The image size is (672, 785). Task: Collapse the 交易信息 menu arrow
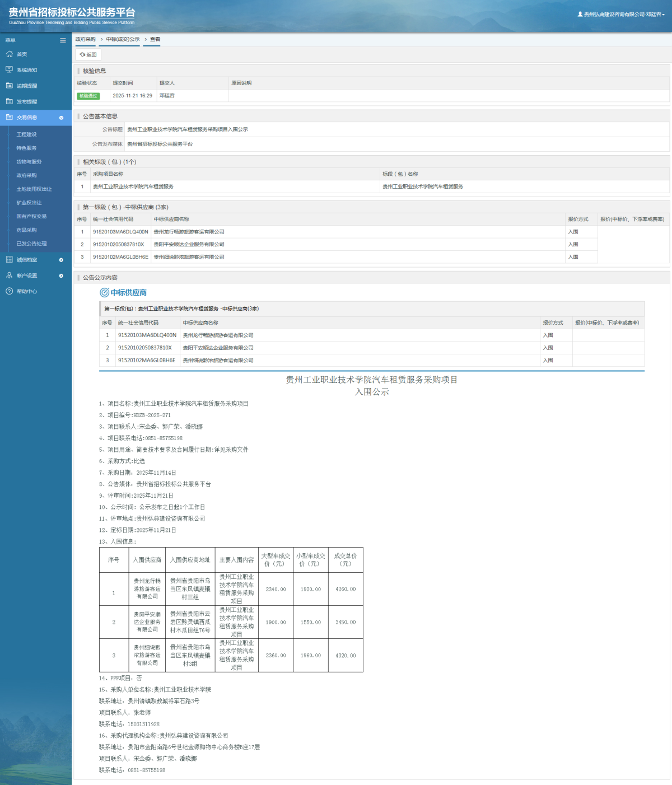coord(61,118)
